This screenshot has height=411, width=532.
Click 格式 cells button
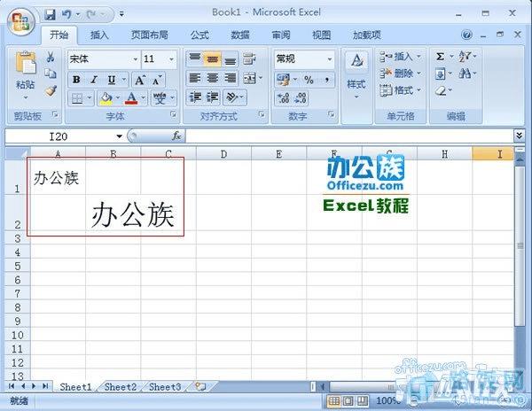[400, 90]
